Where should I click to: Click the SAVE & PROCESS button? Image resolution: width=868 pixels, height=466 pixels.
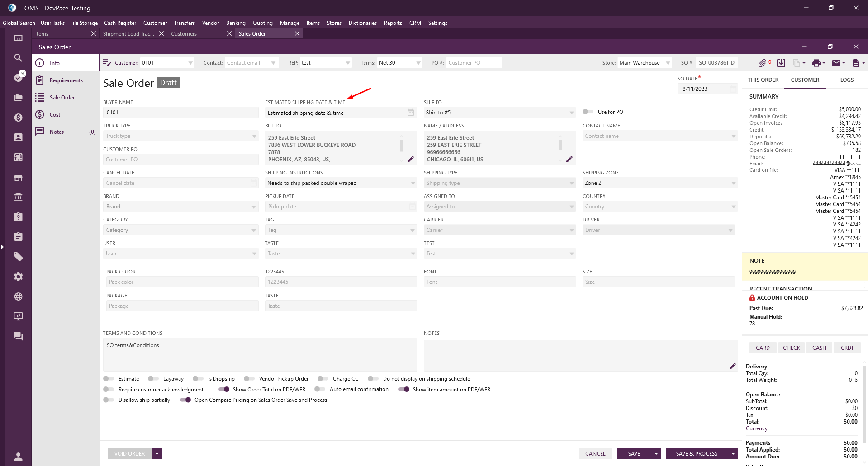click(697, 453)
